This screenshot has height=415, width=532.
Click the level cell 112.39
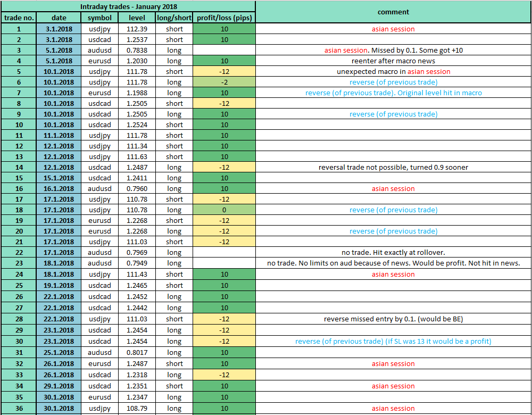click(137, 29)
